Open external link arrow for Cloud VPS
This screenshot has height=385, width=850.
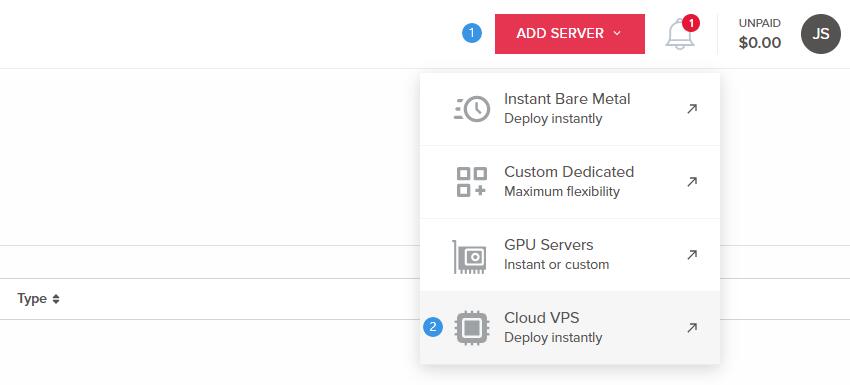(x=692, y=328)
